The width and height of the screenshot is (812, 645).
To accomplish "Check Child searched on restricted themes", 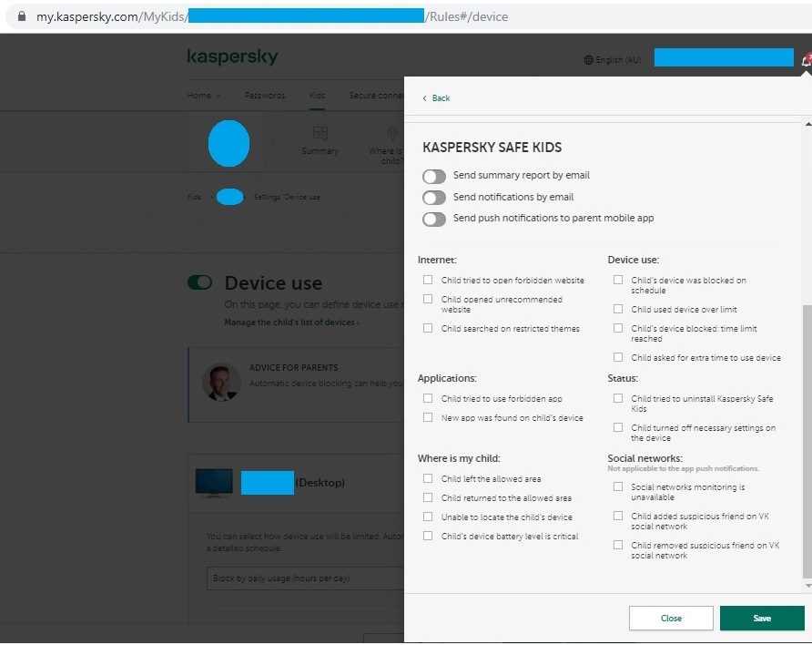I will click(428, 328).
